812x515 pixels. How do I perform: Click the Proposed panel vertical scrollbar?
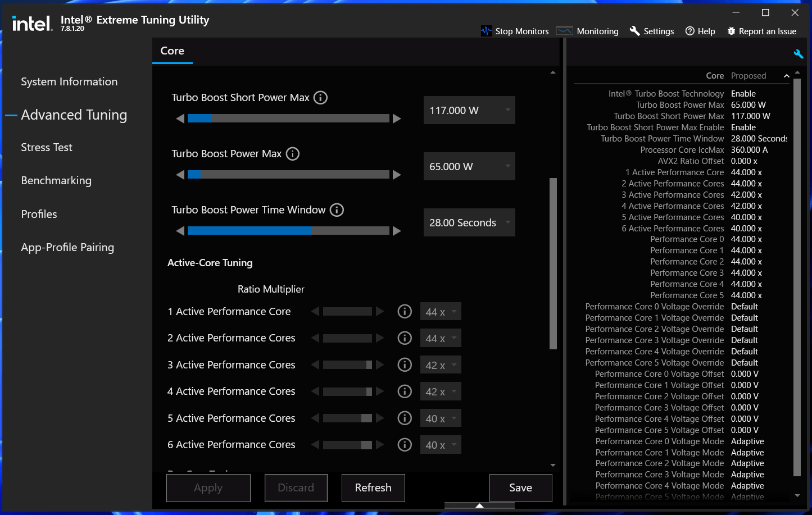point(797,277)
